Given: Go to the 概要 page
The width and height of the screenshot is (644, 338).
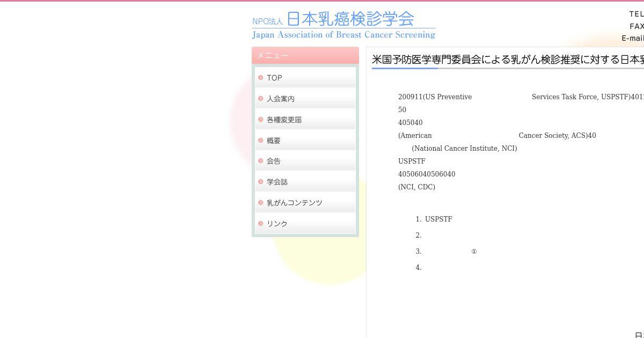Looking at the screenshot, I should point(305,140).
